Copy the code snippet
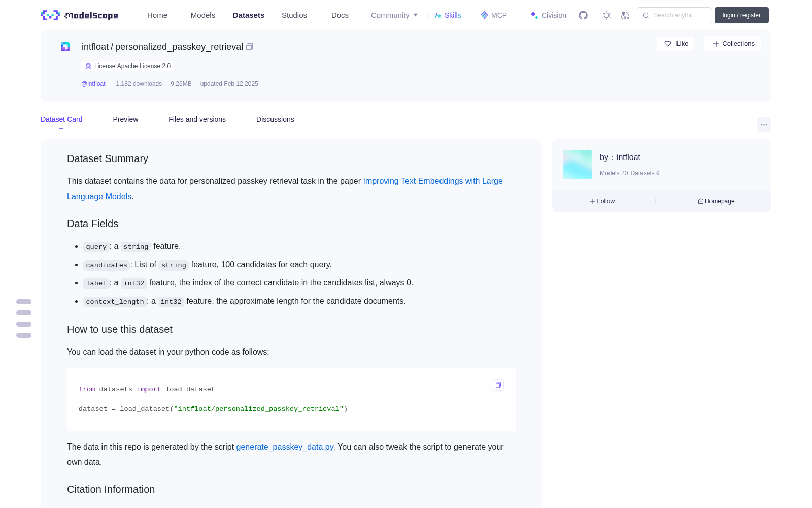This screenshot has width=812, height=508. click(498, 385)
